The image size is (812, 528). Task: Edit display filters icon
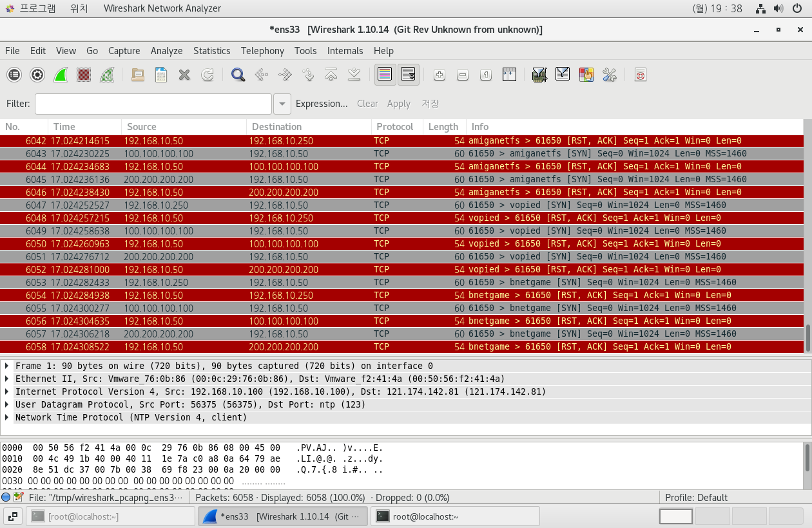[563, 75]
